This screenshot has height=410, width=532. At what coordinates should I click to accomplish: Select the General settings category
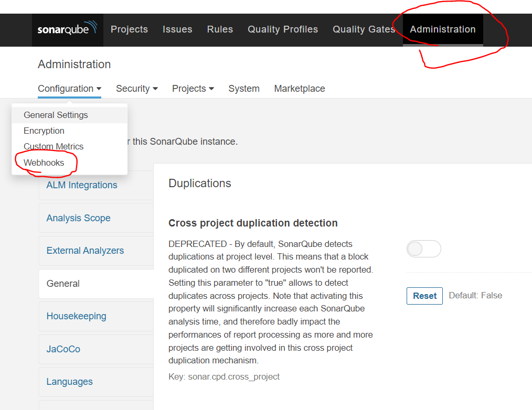(97, 284)
